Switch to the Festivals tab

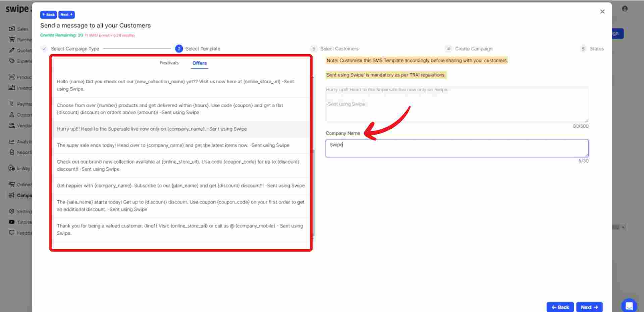click(x=169, y=63)
